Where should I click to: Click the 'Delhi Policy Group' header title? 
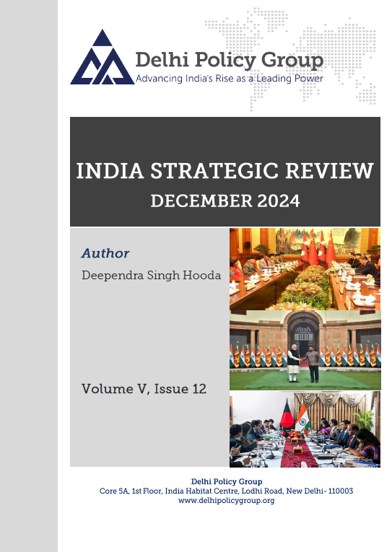230,60
